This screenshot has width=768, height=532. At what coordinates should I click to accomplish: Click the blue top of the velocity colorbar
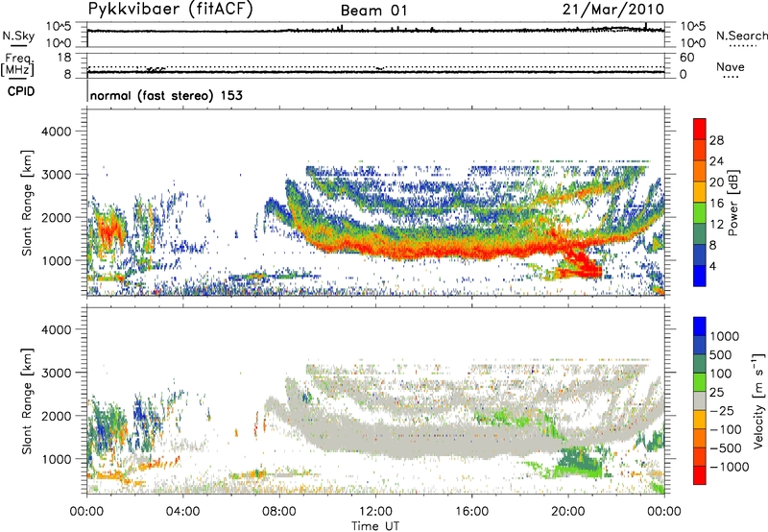(x=700, y=326)
